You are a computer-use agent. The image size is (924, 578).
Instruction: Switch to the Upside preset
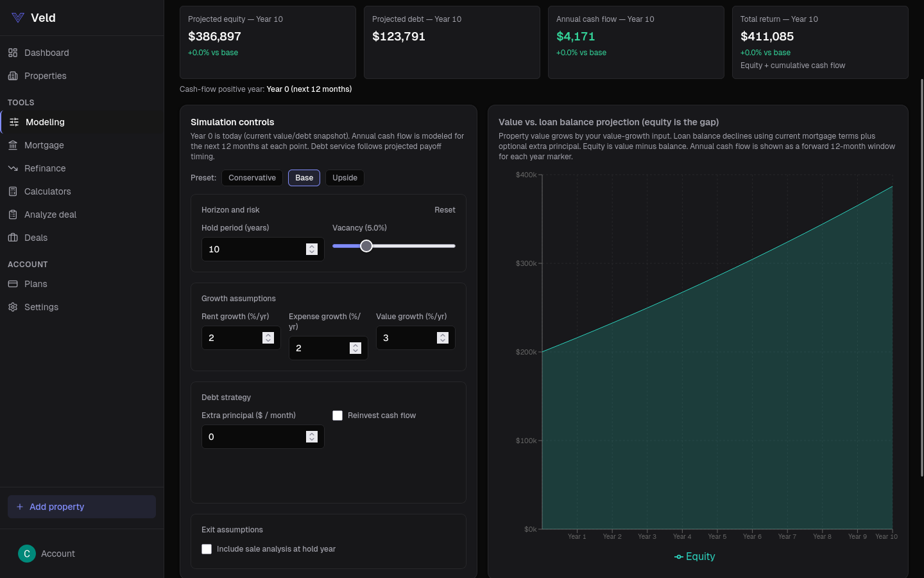345,178
